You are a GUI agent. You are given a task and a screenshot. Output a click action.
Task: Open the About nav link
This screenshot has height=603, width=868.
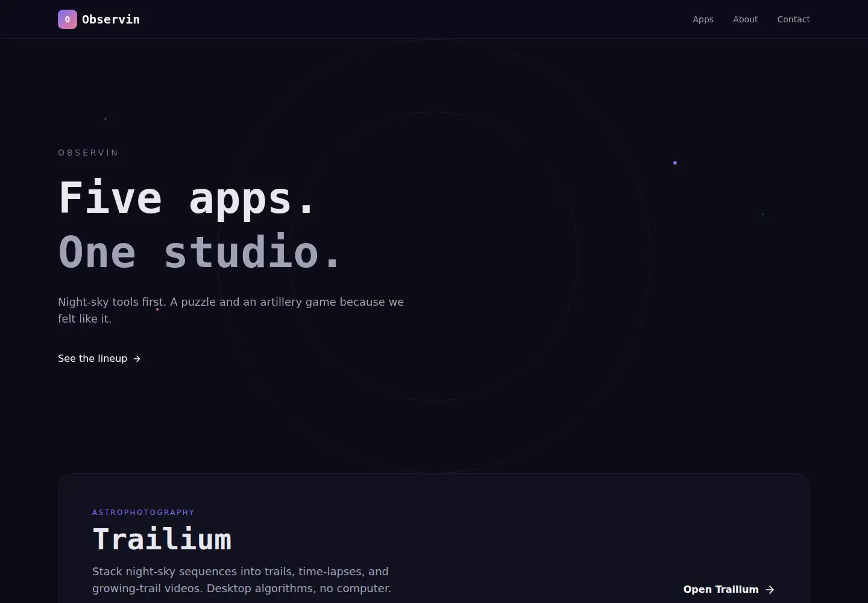click(x=745, y=19)
